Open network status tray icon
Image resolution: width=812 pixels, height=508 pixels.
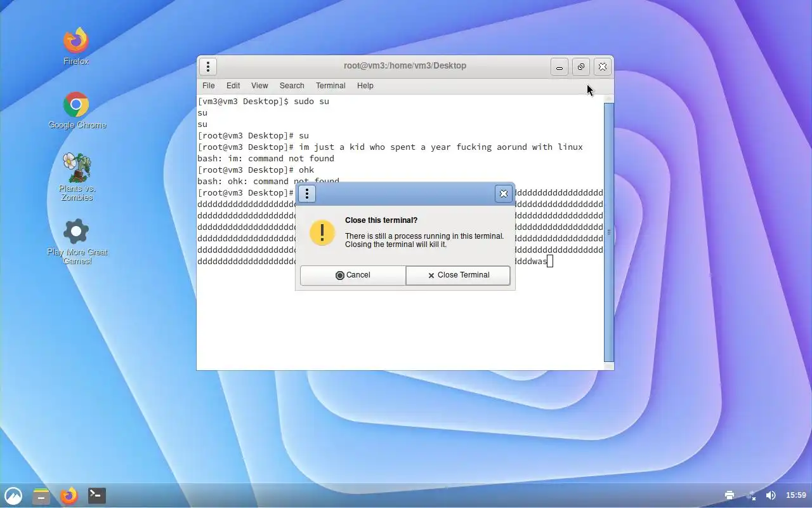click(751, 495)
